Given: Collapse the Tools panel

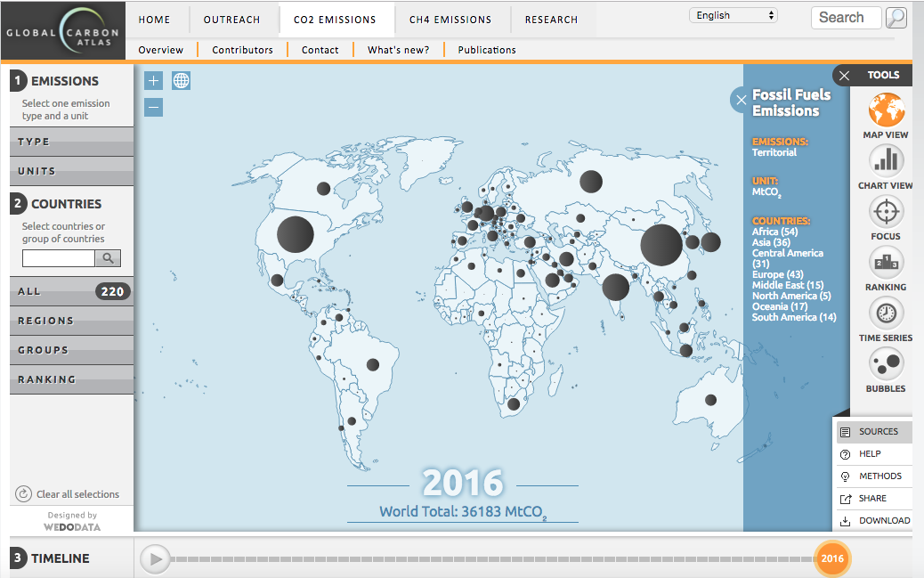Looking at the screenshot, I should [x=845, y=76].
